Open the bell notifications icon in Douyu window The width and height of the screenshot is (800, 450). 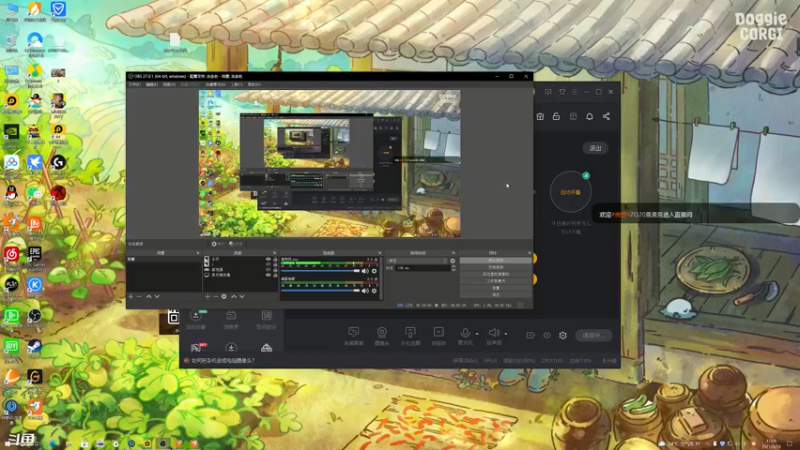pyautogui.click(x=589, y=116)
